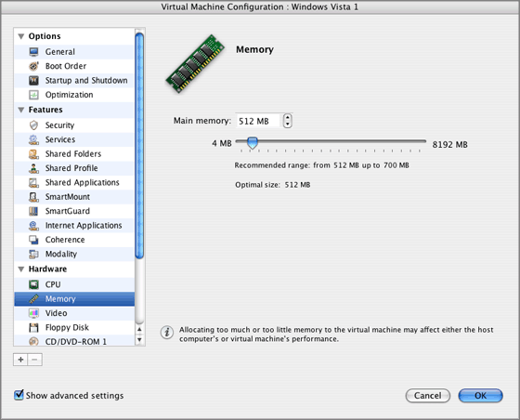
Task: Select Shared Folders entry
Action: coord(74,154)
